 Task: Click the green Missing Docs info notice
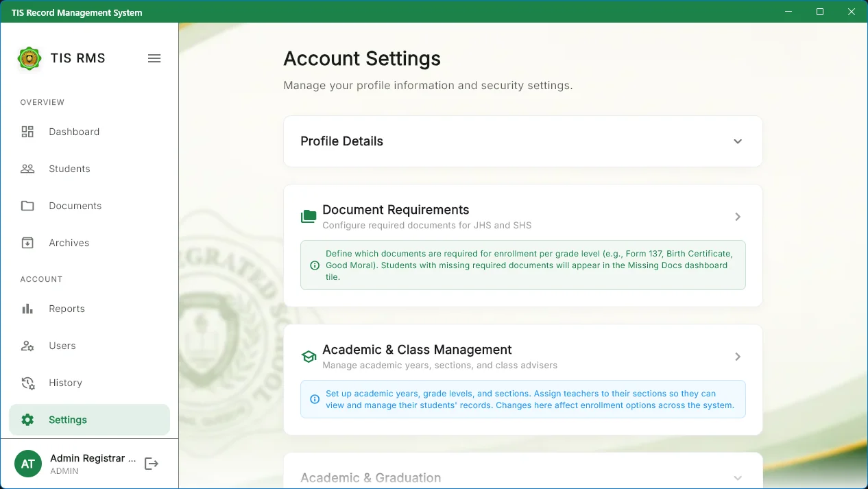click(x=523, y=265)
